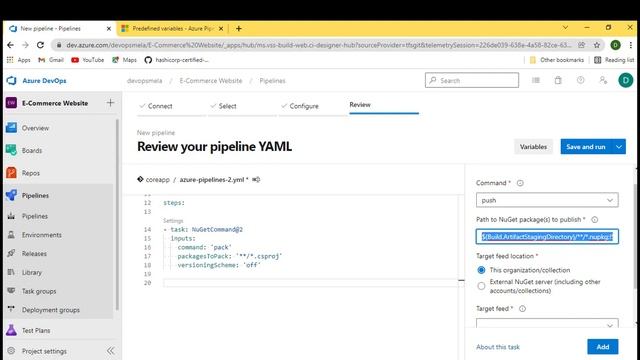Open the hashicorp-certified bookmark

[177, 60]
